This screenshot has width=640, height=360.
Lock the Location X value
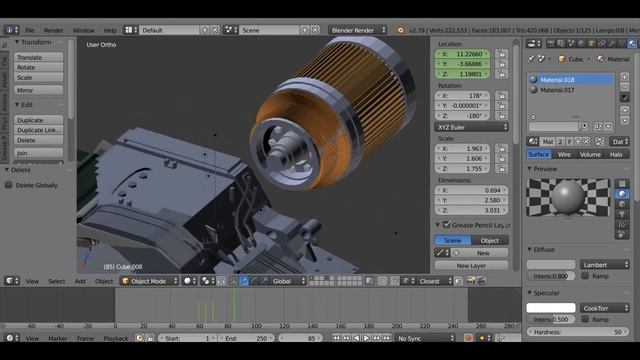pos(502,54)
